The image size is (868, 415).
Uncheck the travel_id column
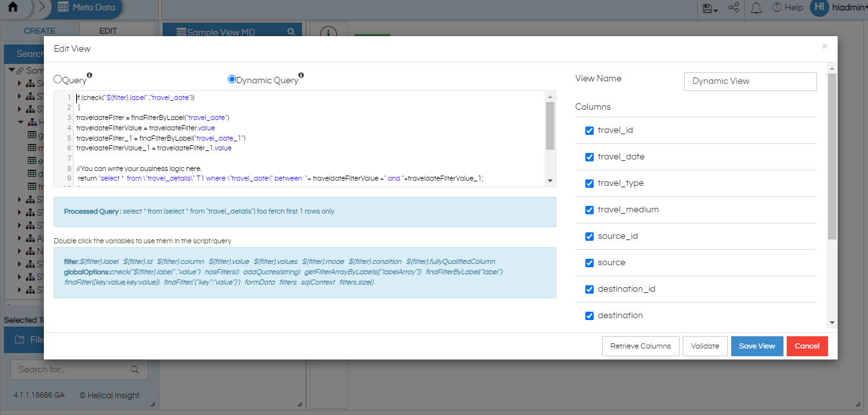pyautogui.click(x=589, y=130)
